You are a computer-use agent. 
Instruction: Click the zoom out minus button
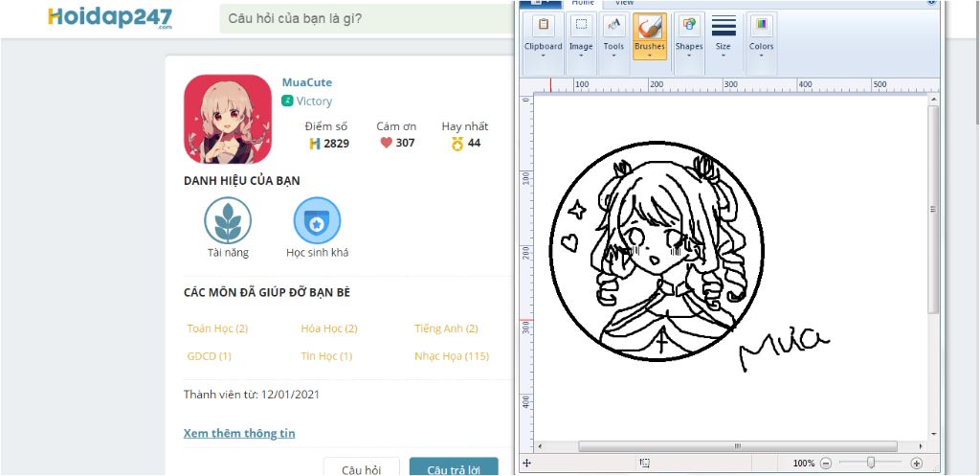[x=826, y=464]
